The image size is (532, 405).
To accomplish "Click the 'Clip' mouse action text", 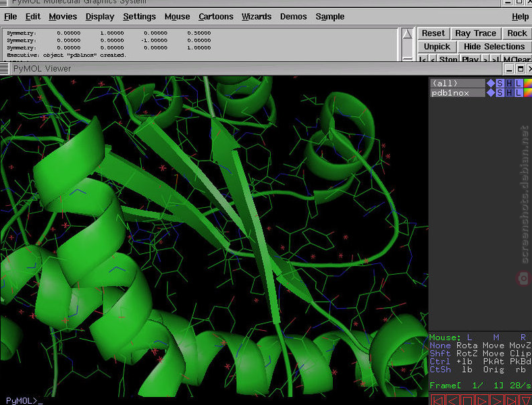I will (520, 354).
